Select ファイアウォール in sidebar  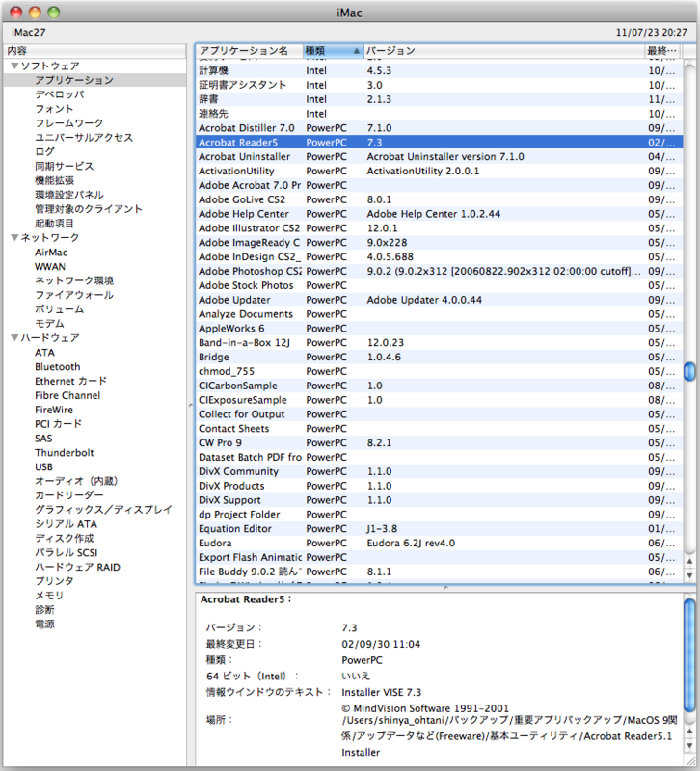(x=74, y=295)
